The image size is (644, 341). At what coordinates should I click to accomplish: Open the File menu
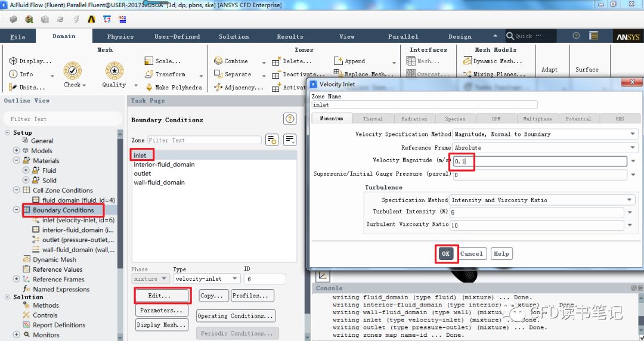coord(18,36)
